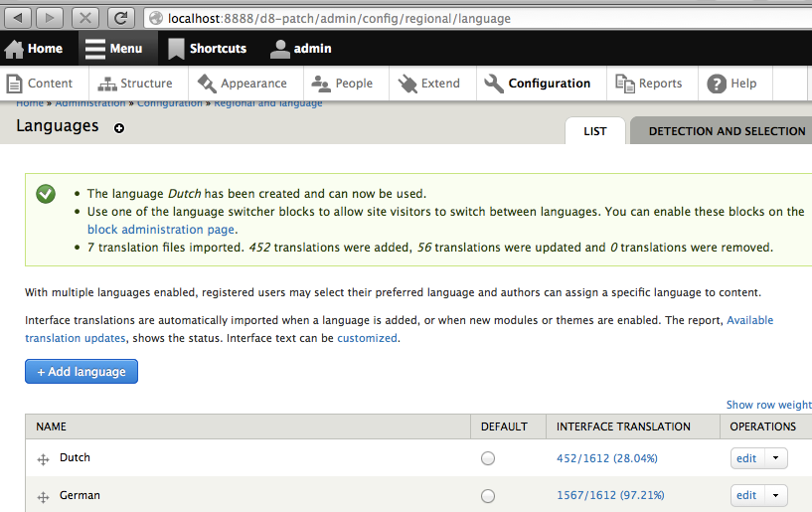Click the bookmark icon beside Shortcuts
The height and width of the screenshot is (512, 812).
point(176,50)
